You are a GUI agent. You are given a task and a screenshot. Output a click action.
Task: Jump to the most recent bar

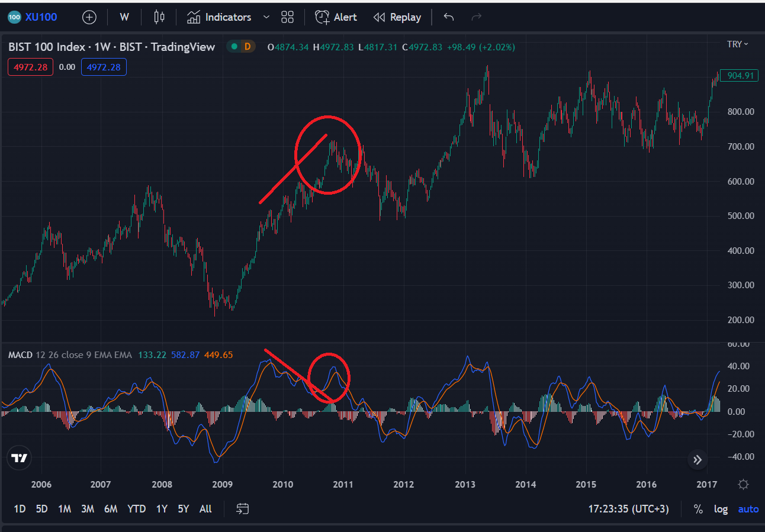click(697, 459)
